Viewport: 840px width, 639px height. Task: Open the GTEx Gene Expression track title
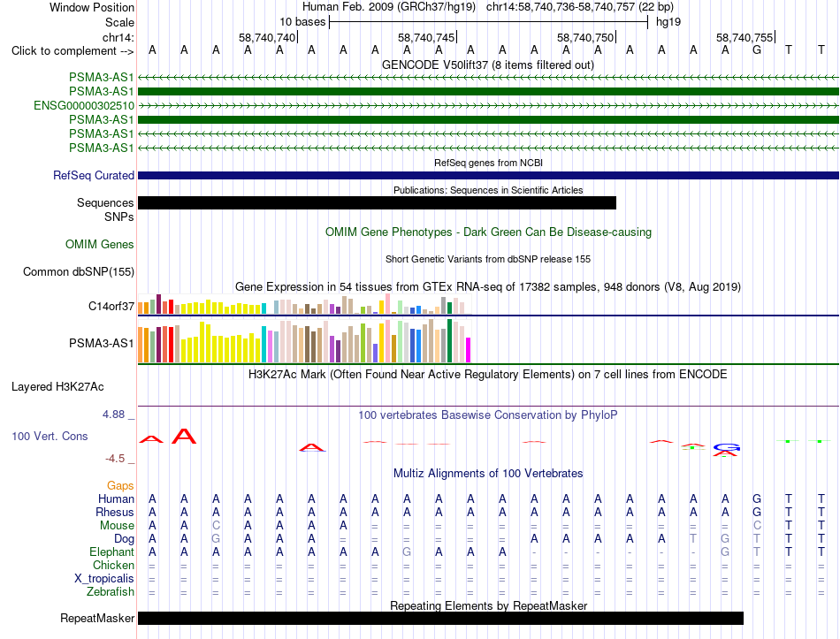pos(488,286)
